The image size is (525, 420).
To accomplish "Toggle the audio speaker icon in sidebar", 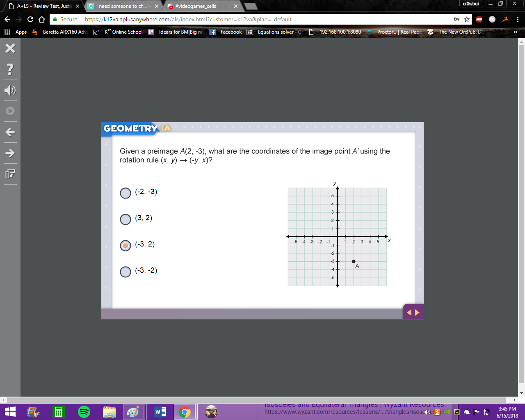I will [x=10, y=90].
